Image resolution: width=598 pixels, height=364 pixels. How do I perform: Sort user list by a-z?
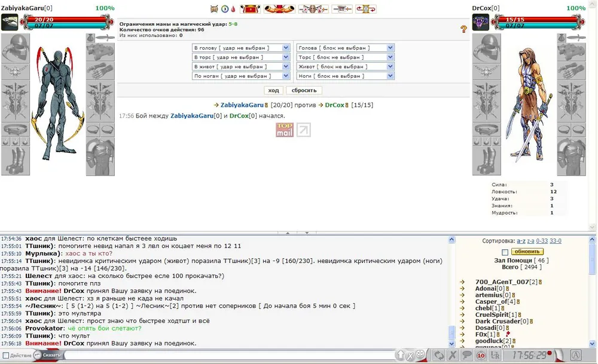point(521,241)
